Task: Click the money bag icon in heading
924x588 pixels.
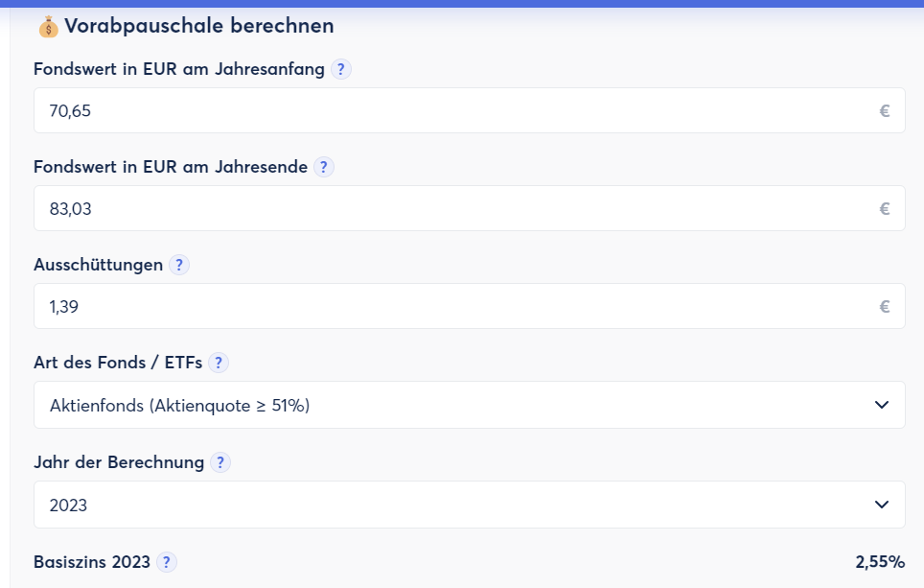Action: 48,27
